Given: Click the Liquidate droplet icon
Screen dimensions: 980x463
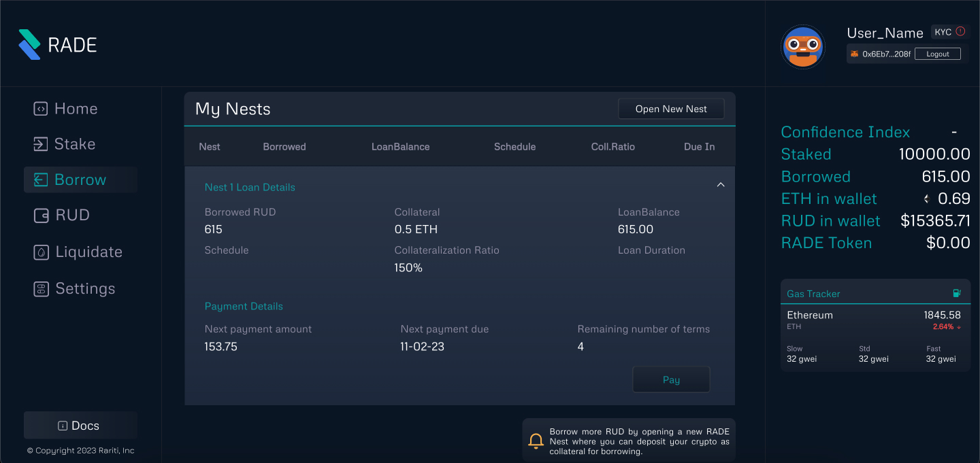Looking at the screenshot, I should point(41,252).
